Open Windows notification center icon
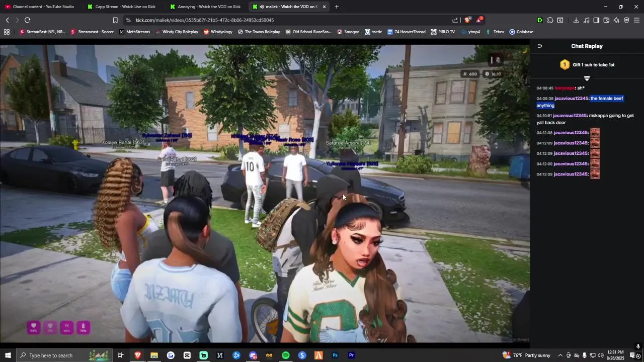The width and height of the screenshot is (644, 362). pyautogui.click(x=632, y=355)
